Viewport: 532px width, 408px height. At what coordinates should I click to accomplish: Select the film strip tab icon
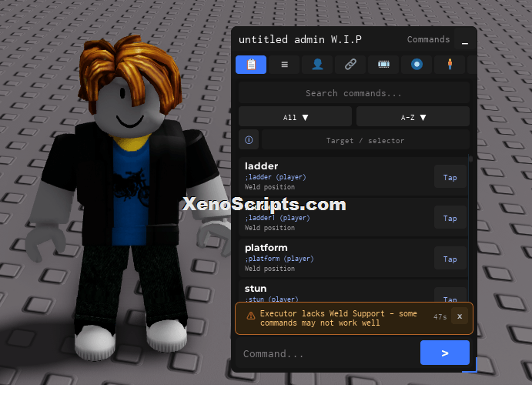383,65
